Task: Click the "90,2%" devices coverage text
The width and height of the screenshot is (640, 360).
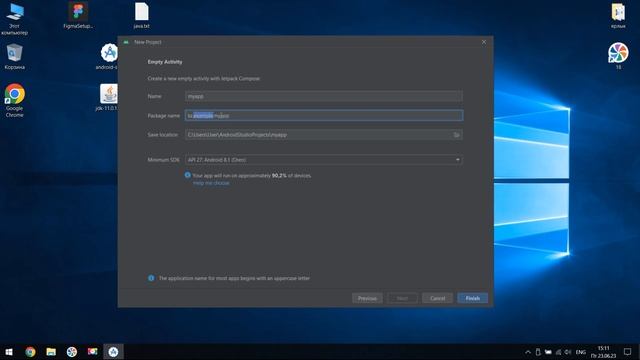Action: tap(279, 176)
